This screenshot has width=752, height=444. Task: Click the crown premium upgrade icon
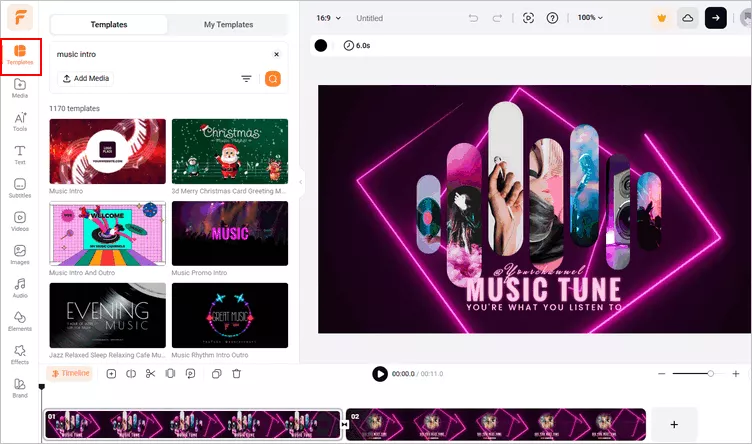pos(662,18)
